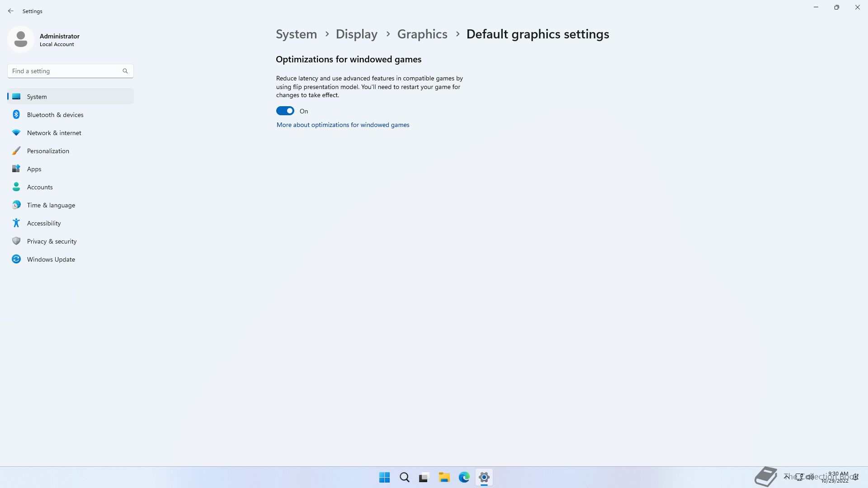
Task: Navigate back to Graphics breadcrumb
Action: pos(422,34)
